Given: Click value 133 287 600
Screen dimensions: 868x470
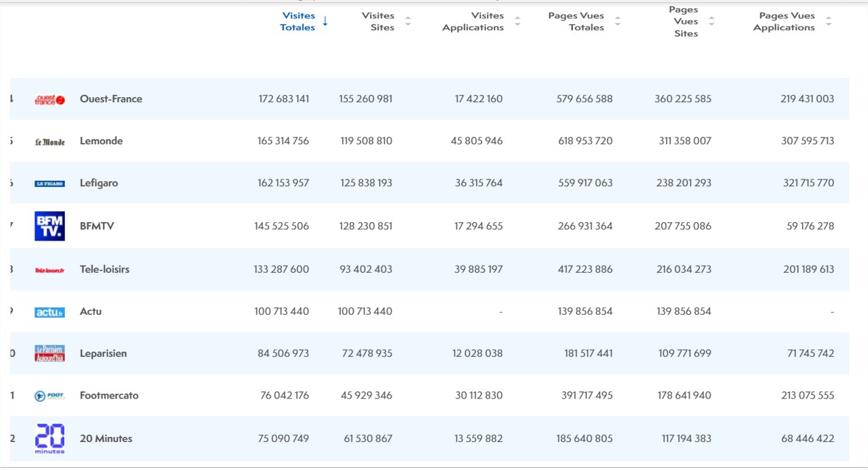Looking at the screenshot, I should 282,270.
